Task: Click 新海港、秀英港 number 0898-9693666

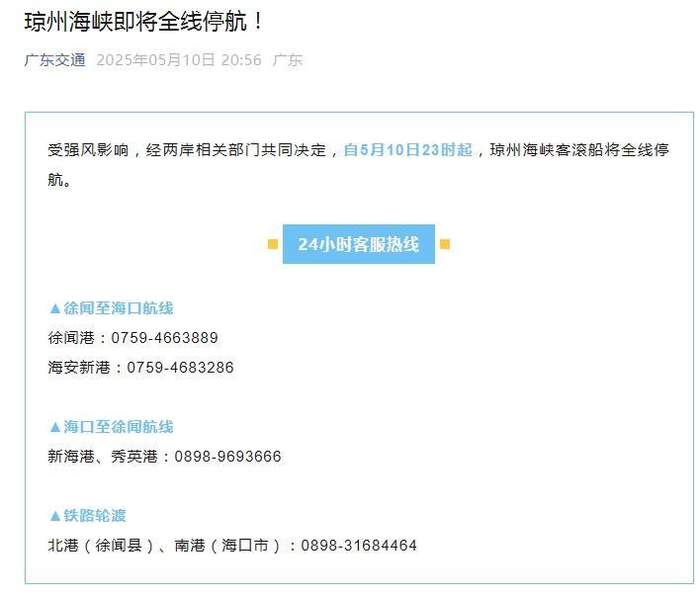Action: [227, 457]
